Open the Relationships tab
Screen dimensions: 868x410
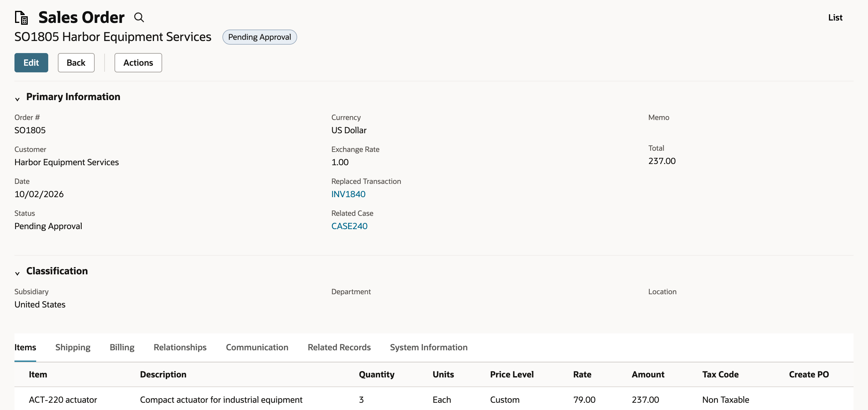(180, 347)
